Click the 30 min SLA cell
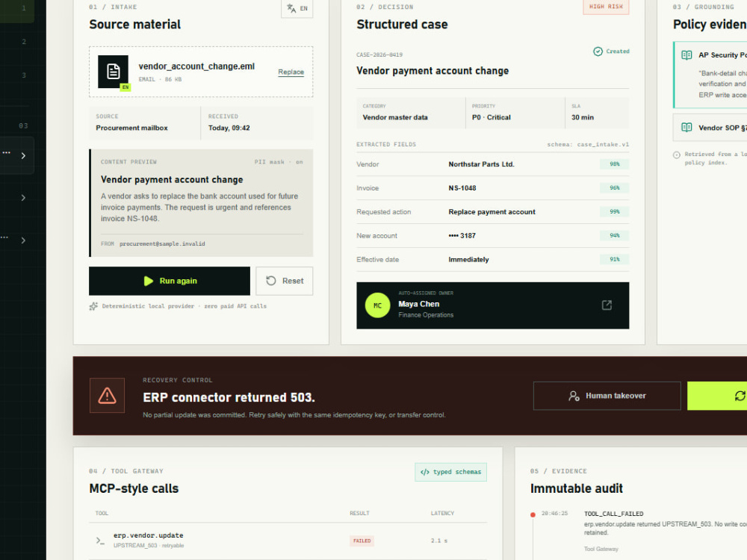The image size is (747, 560). (598, 113)
